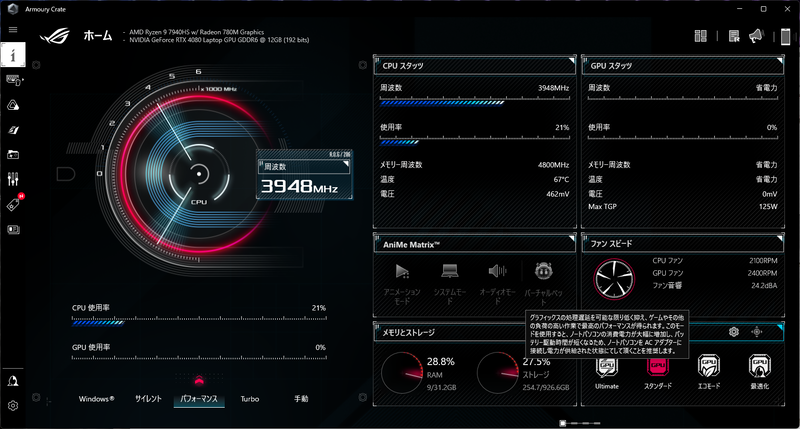Expand the GPU スタッツ panel corner
This screenshot has height=429, width=800.
coord(780,61)
